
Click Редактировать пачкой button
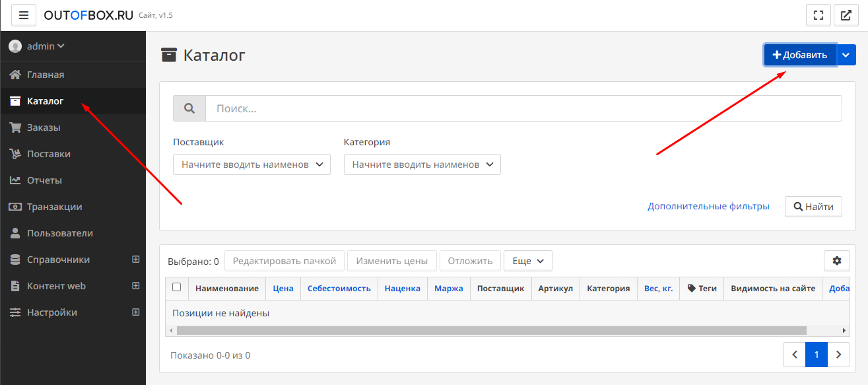(284, 261)
